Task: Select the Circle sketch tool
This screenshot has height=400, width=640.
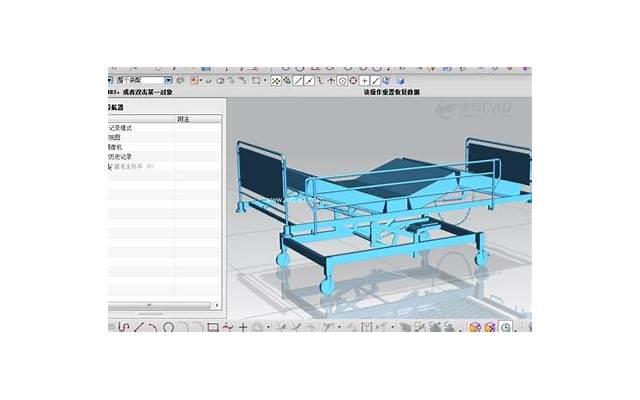Action: point(168,327)
